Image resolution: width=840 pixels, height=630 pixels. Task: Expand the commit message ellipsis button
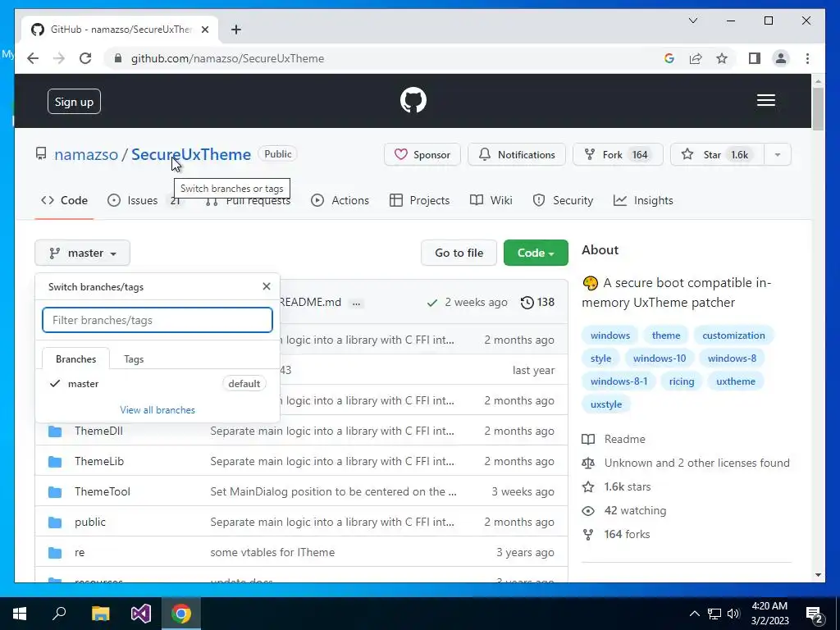pos(356,303)
